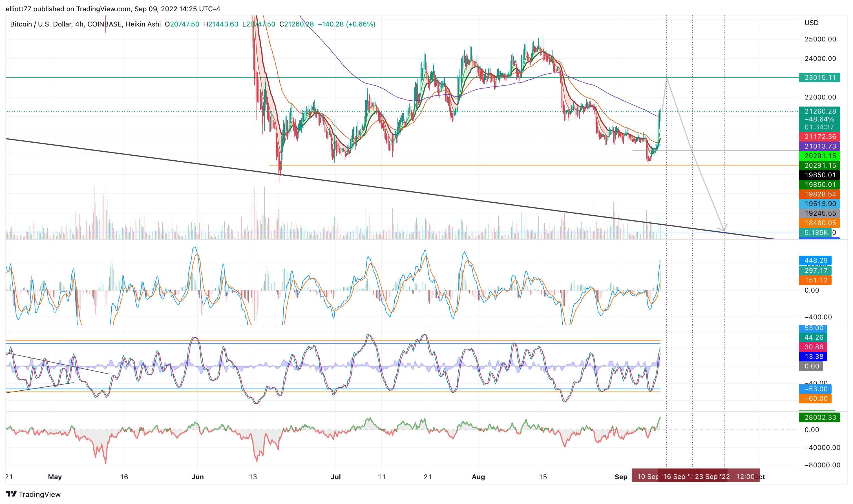The image size is (853, 504).
Task: Click the May label on time axis
Action: [55, 477]
